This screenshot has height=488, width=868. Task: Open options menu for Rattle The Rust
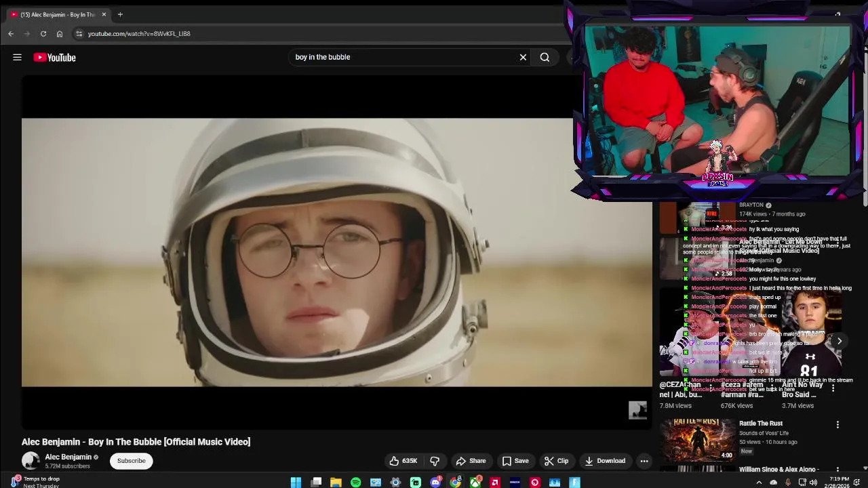tap(837, 424)
